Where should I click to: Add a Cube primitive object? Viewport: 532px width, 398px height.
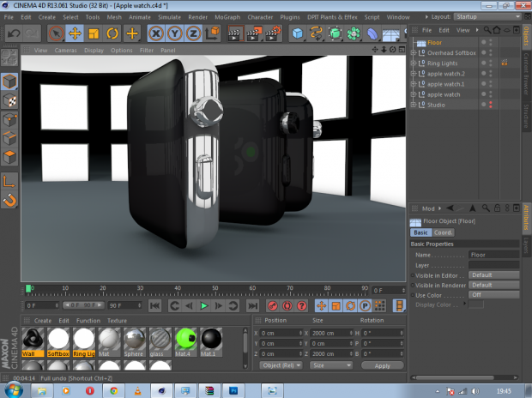[298, 33]
